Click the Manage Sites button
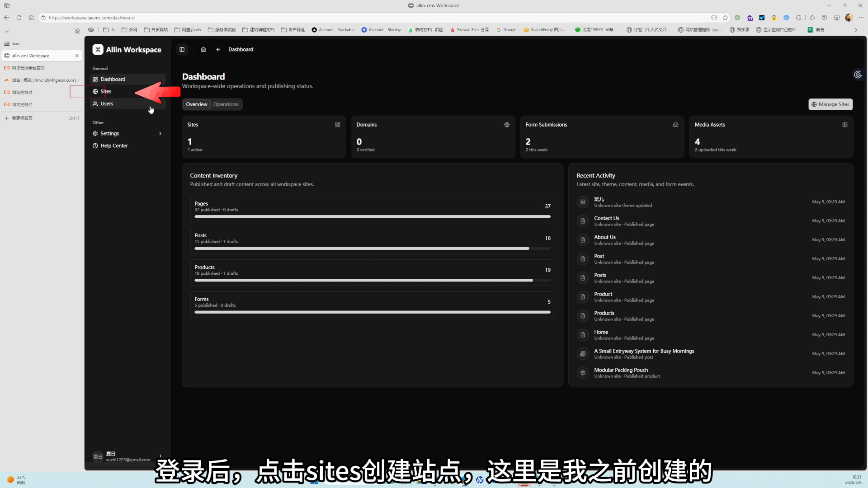Viewport: 868px width, 488px height. 830,104
